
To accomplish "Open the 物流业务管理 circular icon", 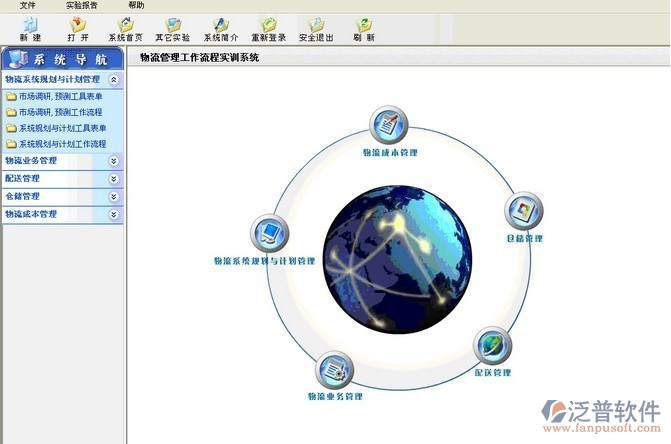I will pyautogui.click(x=335, y=370).
